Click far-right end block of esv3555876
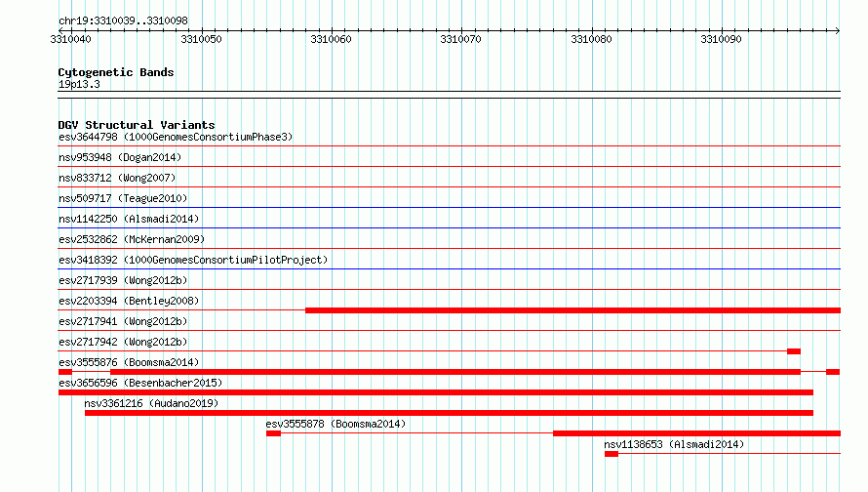 pos(833,372)
